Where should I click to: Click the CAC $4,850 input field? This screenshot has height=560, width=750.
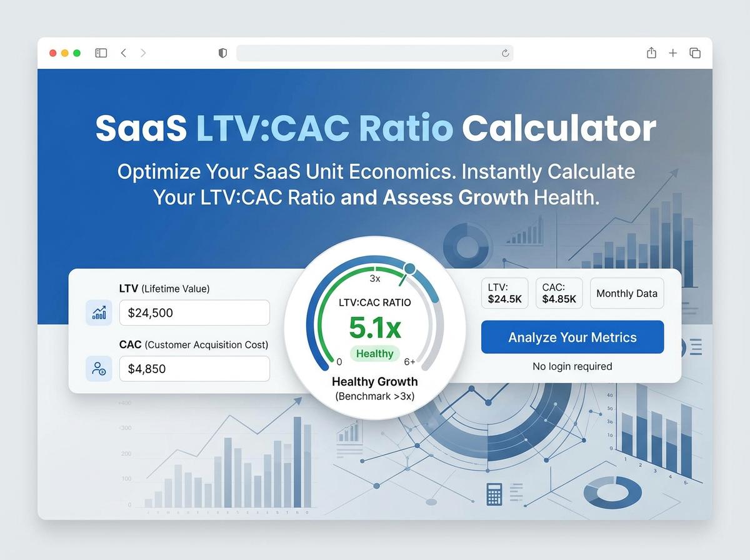coord(194,369)
